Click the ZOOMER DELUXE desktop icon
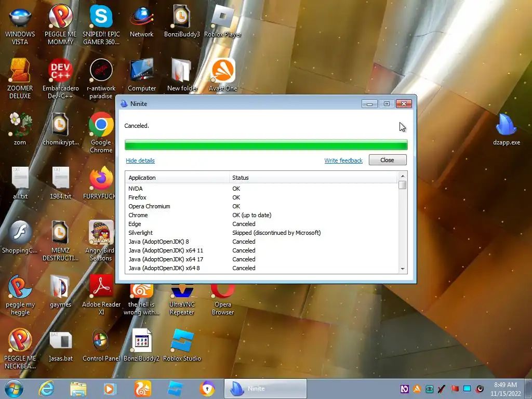The height and width of the screenshot is (399, 532). [20, 79]
